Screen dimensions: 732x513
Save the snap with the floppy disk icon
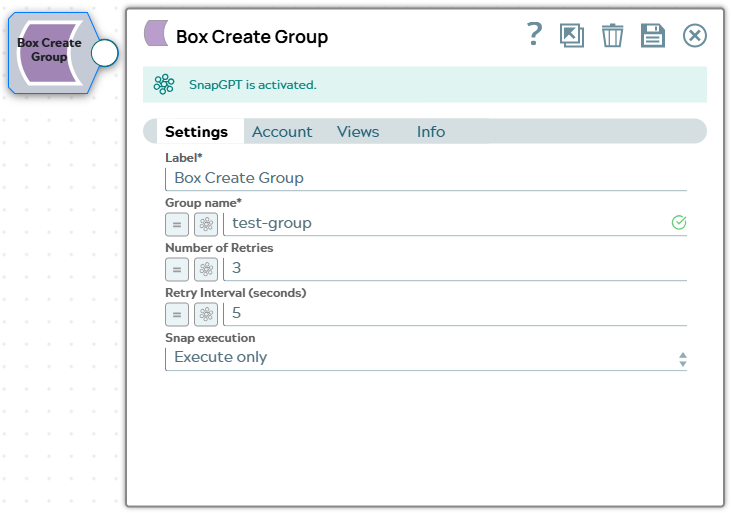tap(653, 35)
